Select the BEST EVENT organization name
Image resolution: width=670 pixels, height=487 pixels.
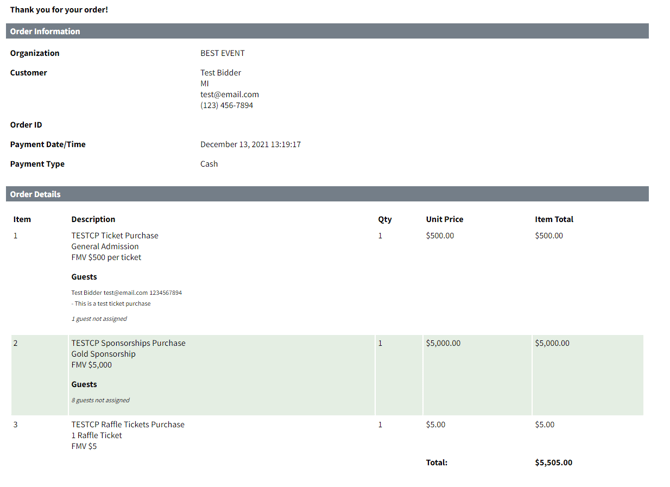222,53
